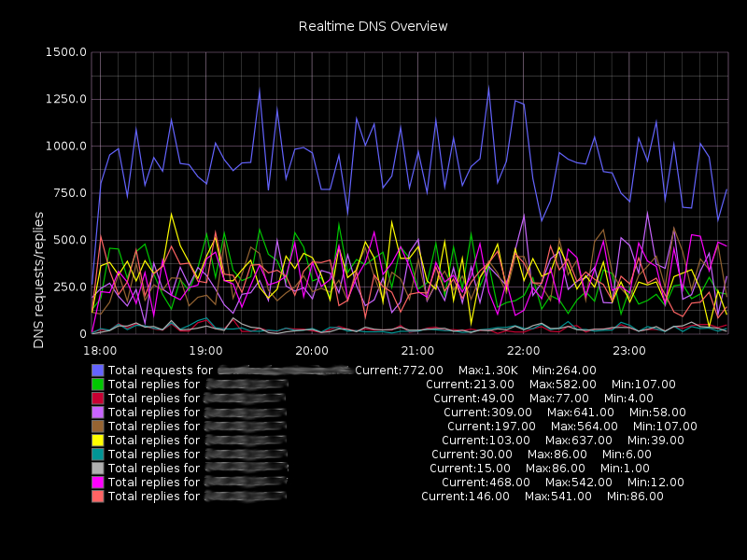The height and width of the screenshot is (560, 747).
Task: Click the 22:00 time axis label
Action: pos(523,351)
